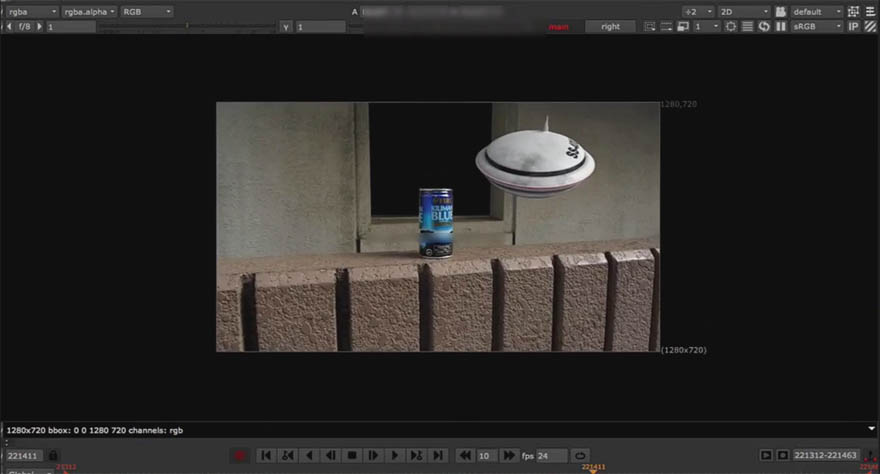Click the fps field showing 24
Image resolution: width=880 pixels, height=474 pixels.
551,455
